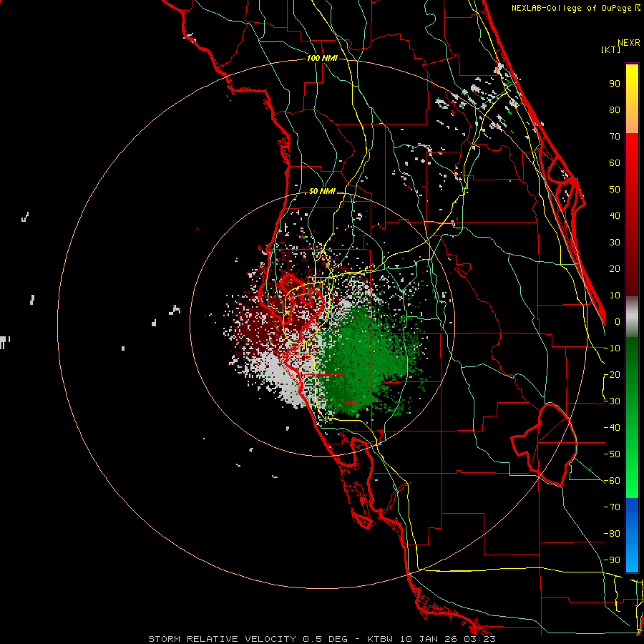Click the positive 20 knot scale label
This screenshot has height=644, width=644.
615,269
